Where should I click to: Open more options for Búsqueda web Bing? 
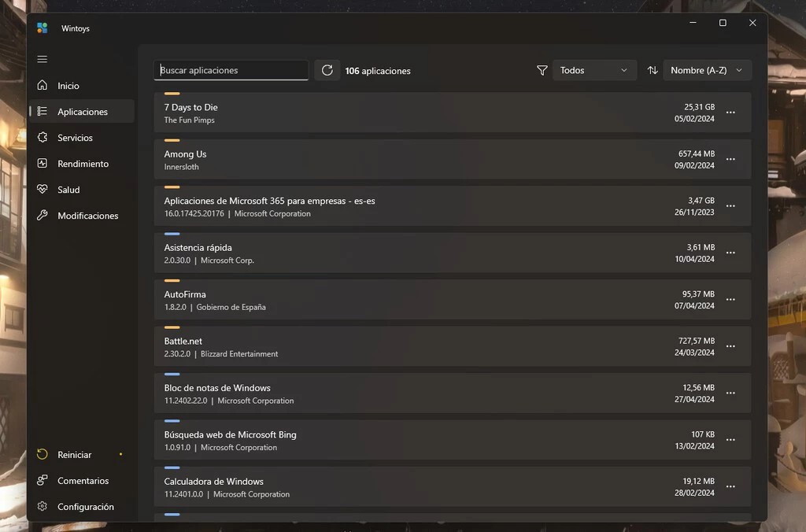[730, 440]
